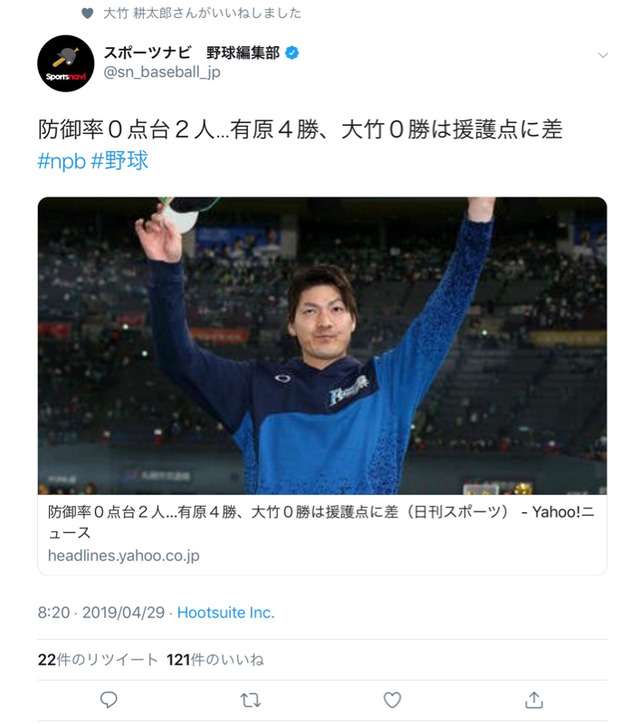Open the share upload icon

534,700
